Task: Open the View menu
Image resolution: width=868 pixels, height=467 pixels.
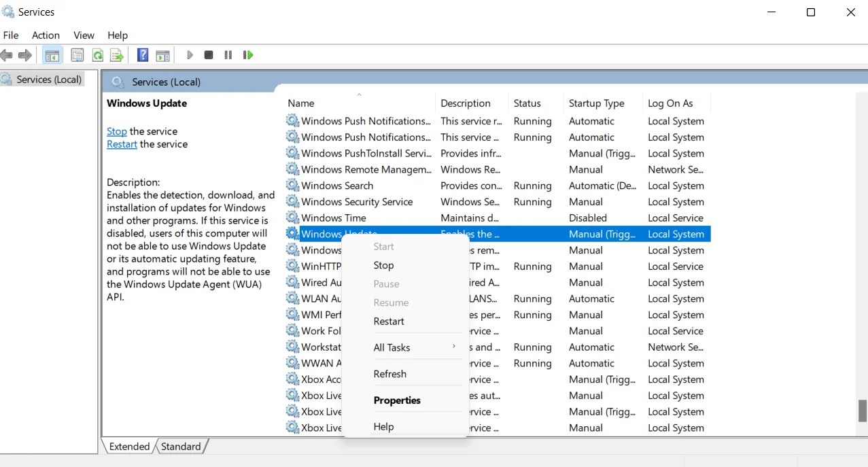Action: coord(84,35)
